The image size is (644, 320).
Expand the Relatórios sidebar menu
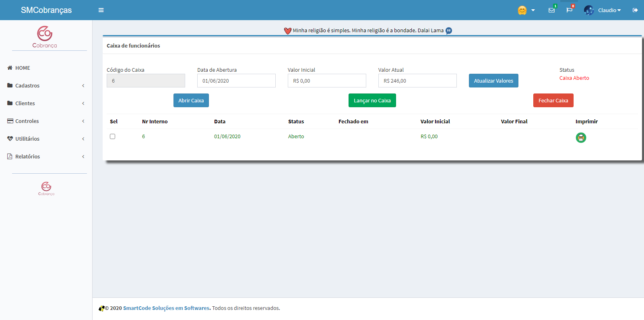[27, 156]
